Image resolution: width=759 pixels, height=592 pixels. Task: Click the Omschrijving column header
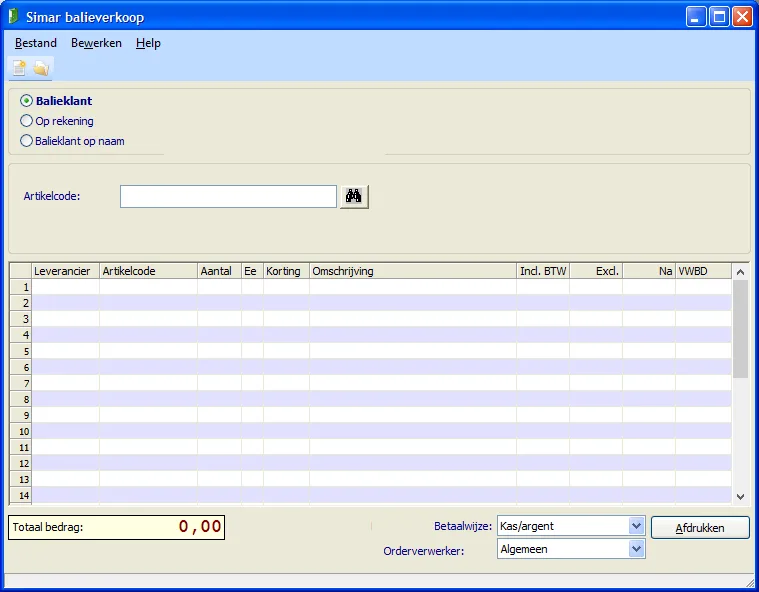[412, 271]
